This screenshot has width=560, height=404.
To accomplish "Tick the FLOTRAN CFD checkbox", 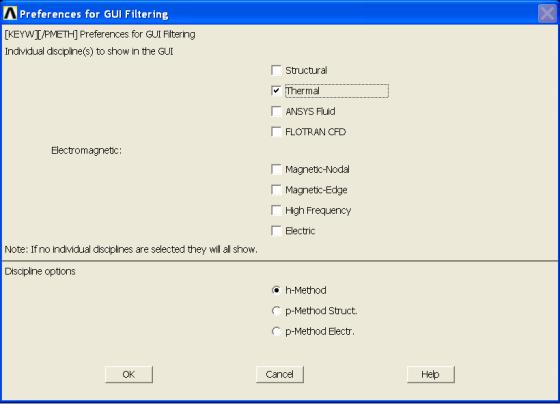I will pos(276,132).
